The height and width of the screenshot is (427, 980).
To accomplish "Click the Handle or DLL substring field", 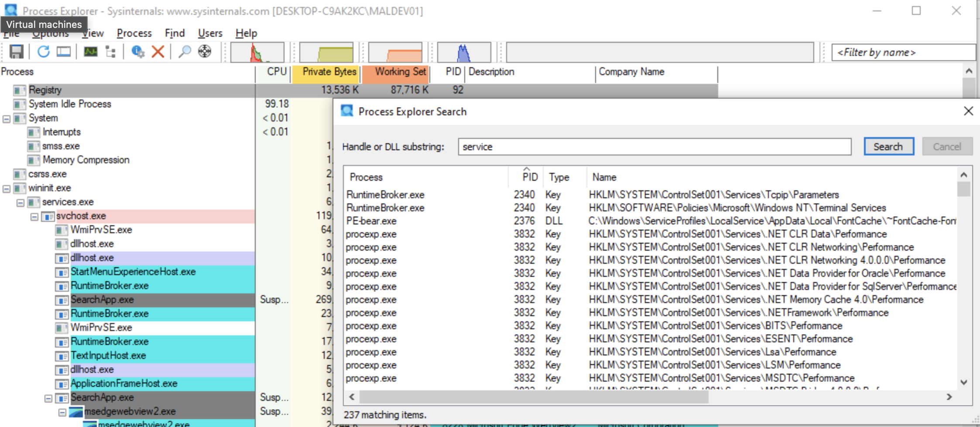I will click(654, 147).
